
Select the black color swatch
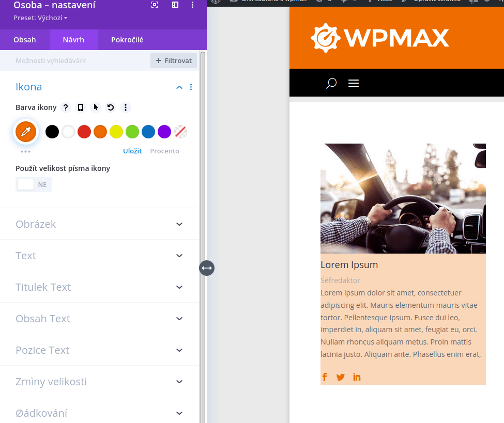52,132
